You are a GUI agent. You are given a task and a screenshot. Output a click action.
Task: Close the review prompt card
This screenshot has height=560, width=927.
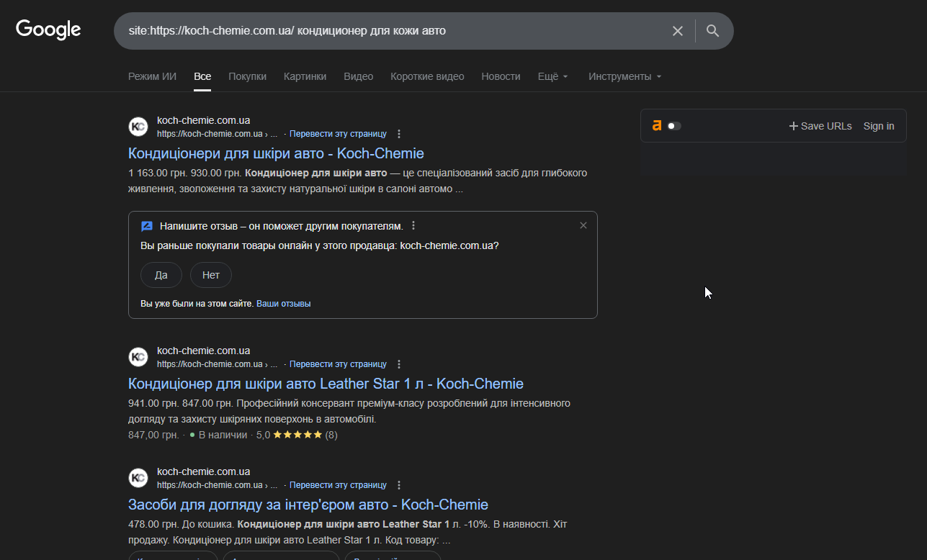[x=583, y=225]
